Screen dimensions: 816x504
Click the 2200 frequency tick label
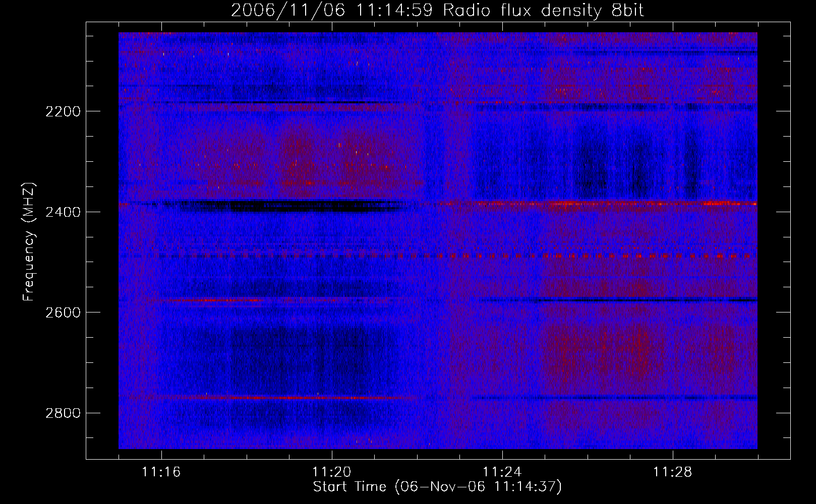[63, 111]
